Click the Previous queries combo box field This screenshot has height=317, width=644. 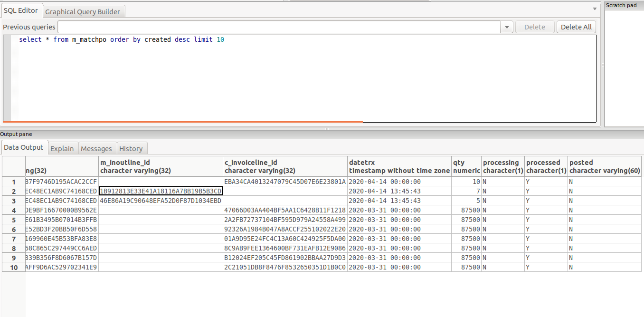pyautogui.click(x=279, y=27)
